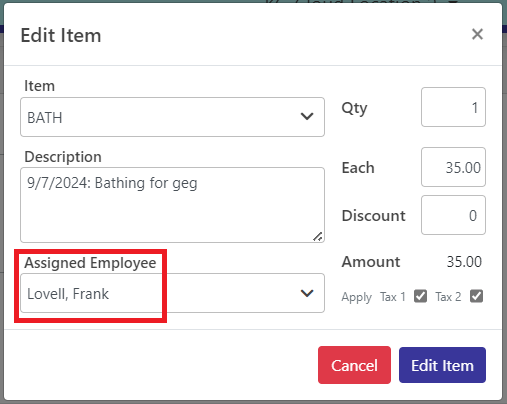
Task: Click the blue Edit Item button
Action: pyautogui.click(x=442, y=365)
